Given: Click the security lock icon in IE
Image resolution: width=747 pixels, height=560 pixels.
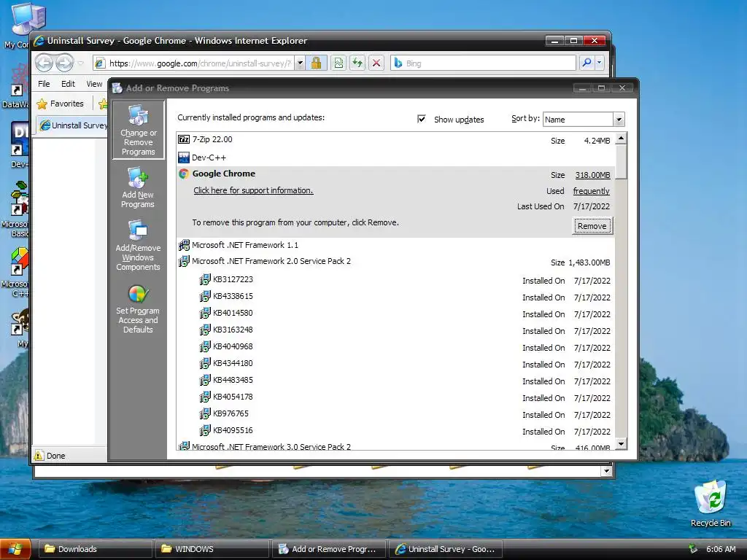Looking at the screenshot, I should click(317, 63).
